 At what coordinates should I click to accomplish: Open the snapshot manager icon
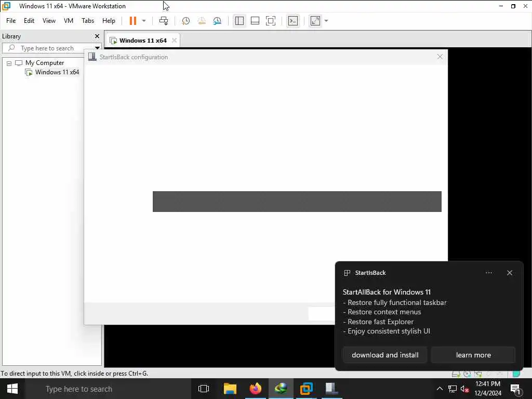pos(217,21)
